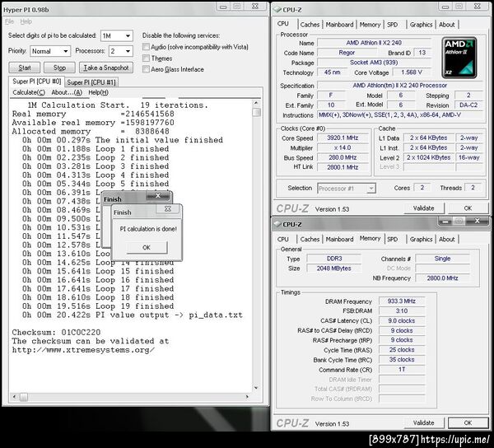Open the Help(H) menu in Super PI
The height and width of the screenshot is (448, 494).
point(98,92)
